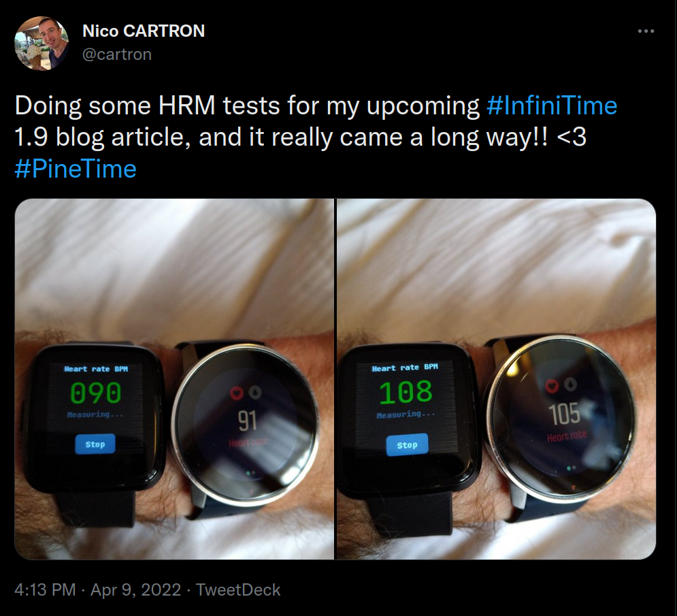Viewport: 677px width, 616px height.
Task: Open the tweet's three-dot more options menu
Action: point(646,31)
